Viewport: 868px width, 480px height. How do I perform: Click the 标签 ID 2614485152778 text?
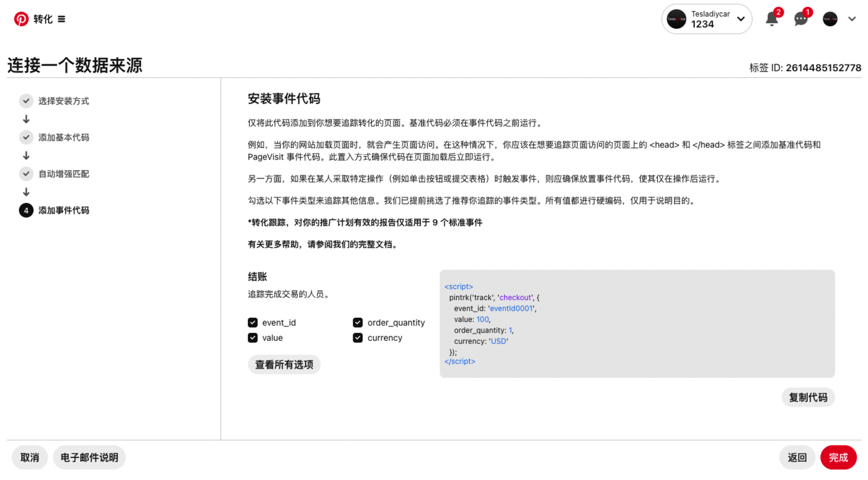click(805, 67)
